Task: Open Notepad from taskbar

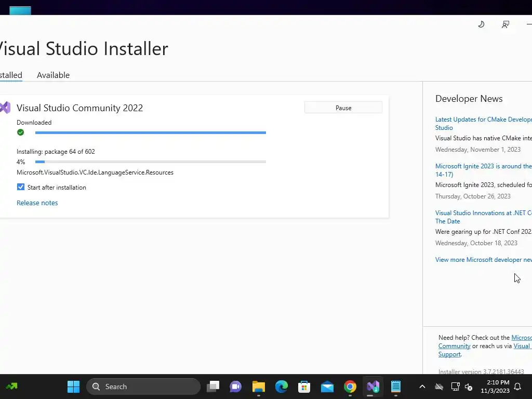Action: click(395, 387)
